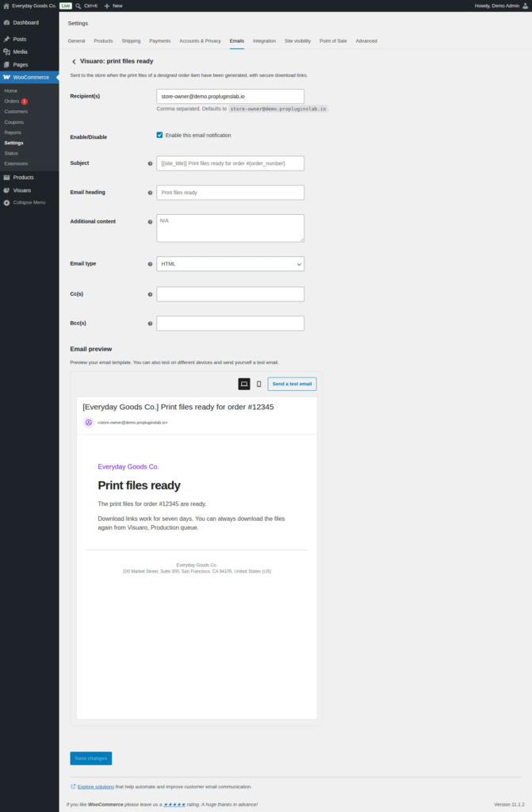532x812 pixels.
Task: Switch to the Payments tab
Action: [x=159, y=41]
